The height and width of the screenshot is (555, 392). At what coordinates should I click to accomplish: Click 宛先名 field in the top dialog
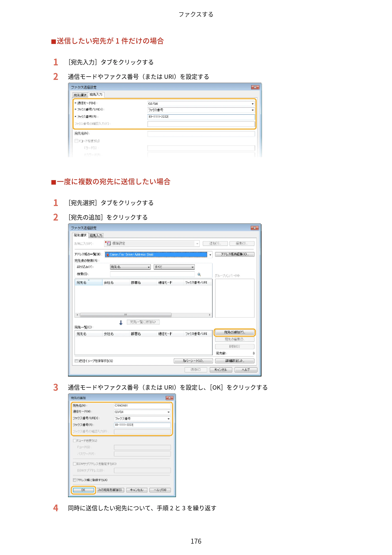[x=201, y=134]
